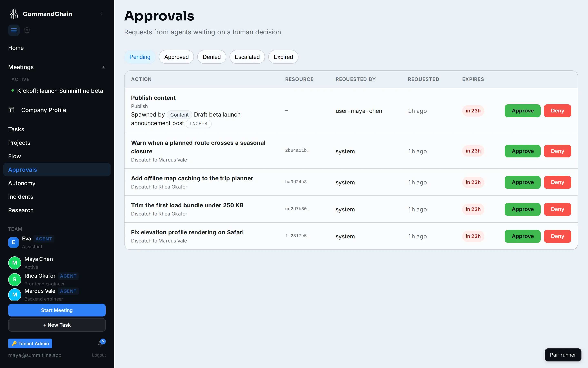This screenshot has width=588, height=368.
Task: Click the Start Meeting button
Action: (x=57, y=310)
